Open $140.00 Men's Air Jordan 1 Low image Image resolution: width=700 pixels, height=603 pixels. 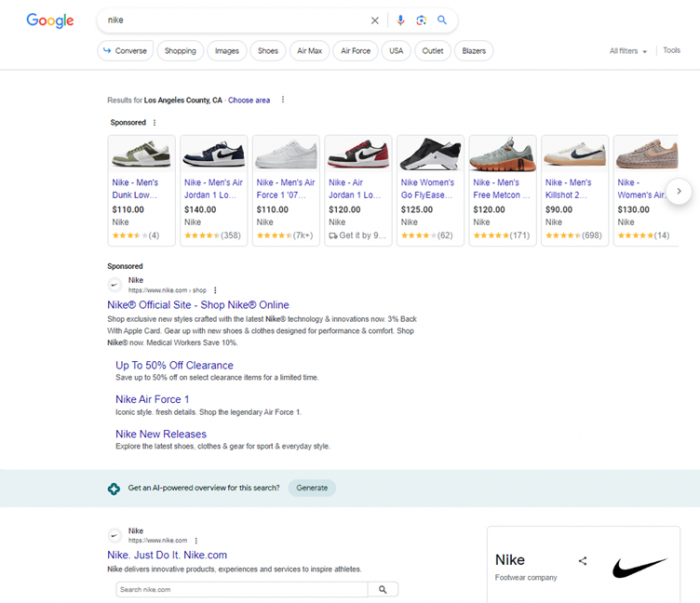[x=214, y=154]
